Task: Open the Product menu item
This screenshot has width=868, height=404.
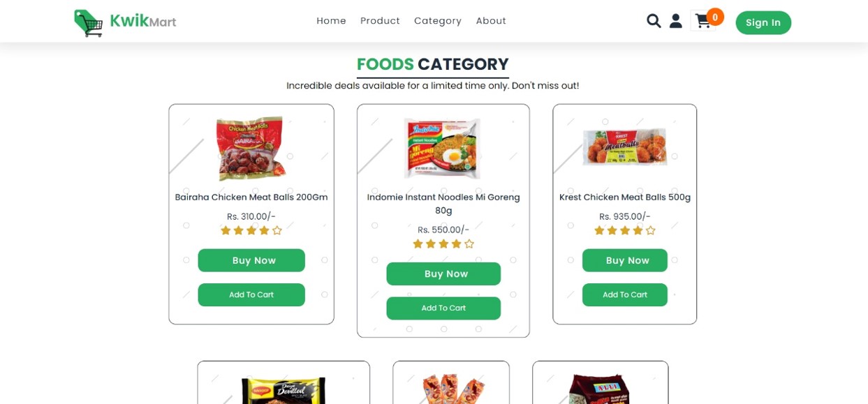Action: point(380,20)
